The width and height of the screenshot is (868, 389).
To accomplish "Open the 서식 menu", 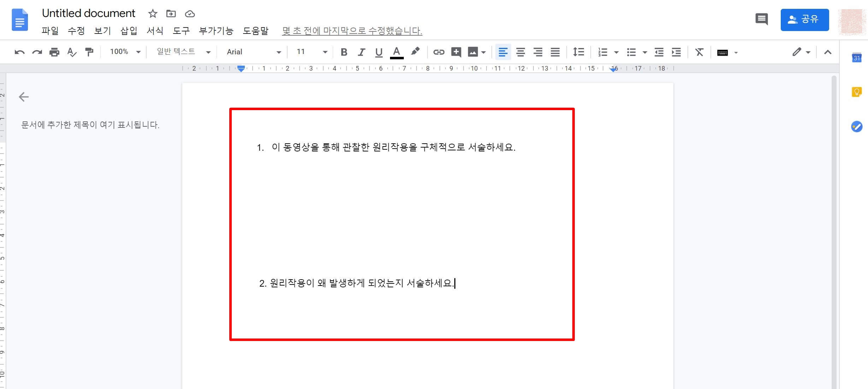I will 155,31.
